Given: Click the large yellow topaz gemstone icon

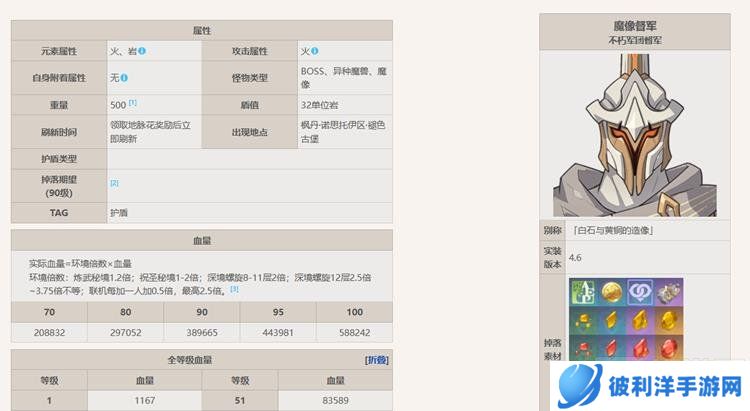Looking at the screenshot, I should tap(668, 321).
